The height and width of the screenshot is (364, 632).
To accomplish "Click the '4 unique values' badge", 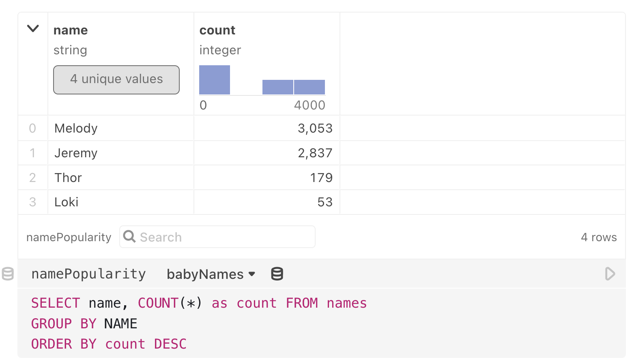I will [x=116, y=79].
